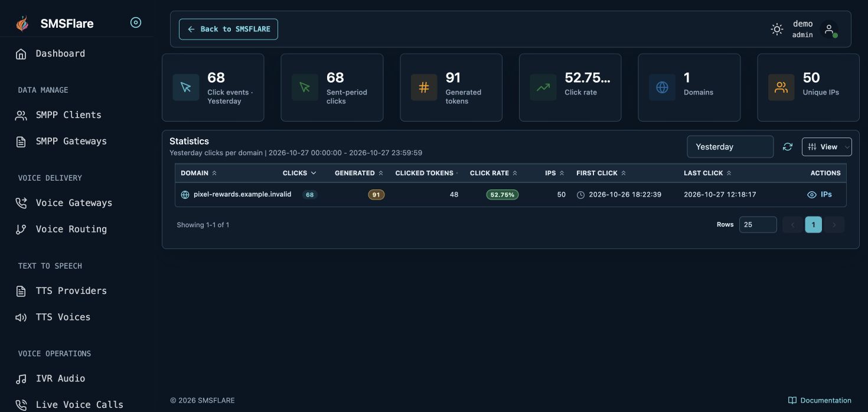View IPs for pixel-rewards domain
868x412 pixels.
820,195
